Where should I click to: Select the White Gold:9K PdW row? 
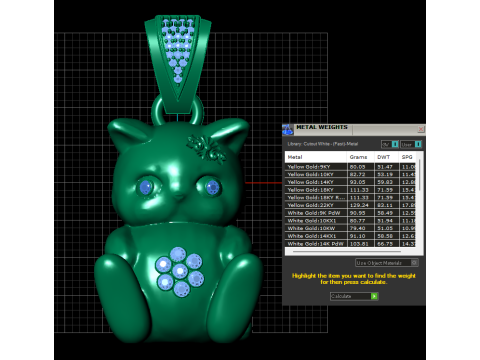350,213
